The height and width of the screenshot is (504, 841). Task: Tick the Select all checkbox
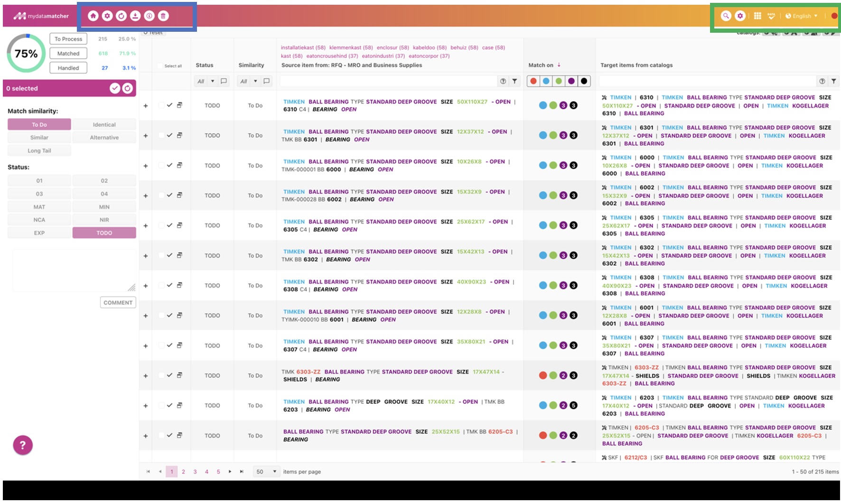161,66
